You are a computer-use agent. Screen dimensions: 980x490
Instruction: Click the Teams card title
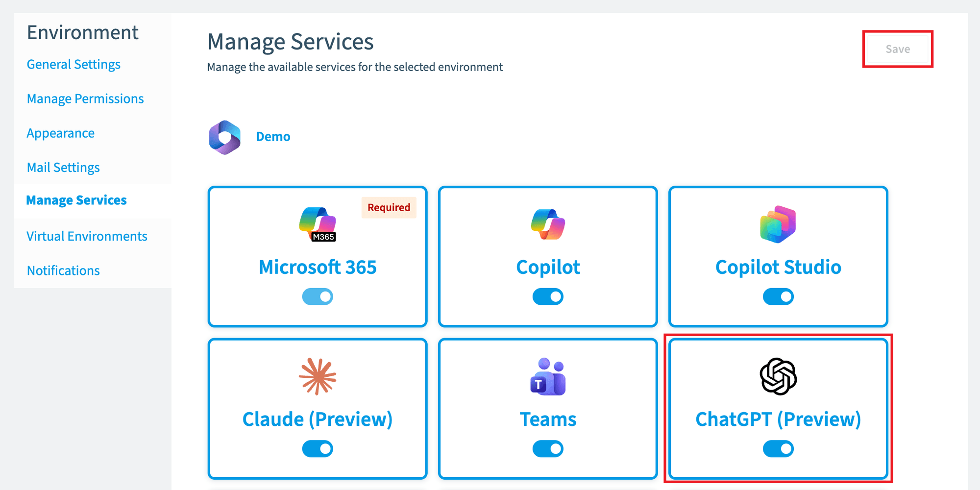click(548, 419)
